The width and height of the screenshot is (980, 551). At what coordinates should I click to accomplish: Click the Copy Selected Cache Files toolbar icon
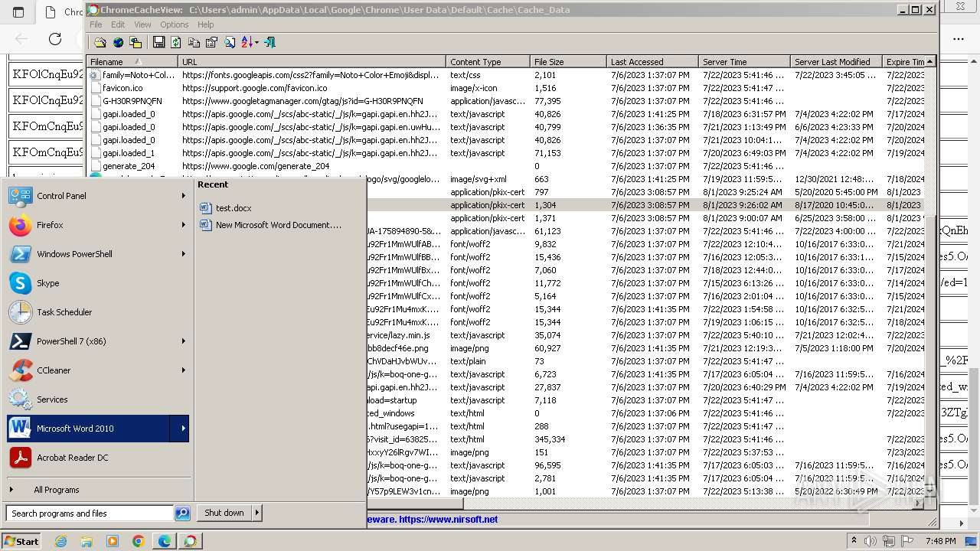coord(136,42)
